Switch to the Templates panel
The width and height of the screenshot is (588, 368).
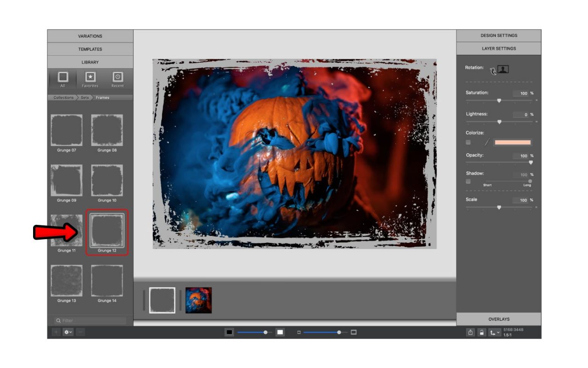(90, 49)
